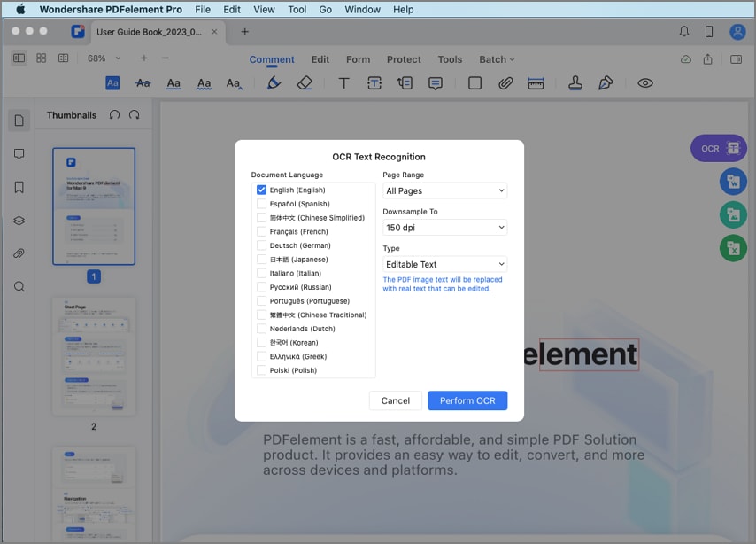Check the Français (French) checkbox
The image size is (756, 544).
(x=261, y=232)
